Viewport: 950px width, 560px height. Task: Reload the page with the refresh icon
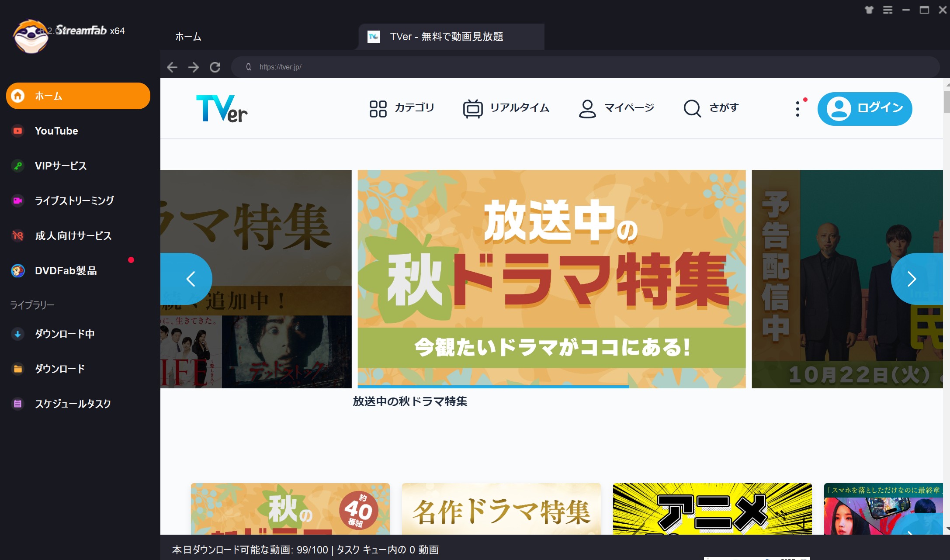tap(215, 67)
